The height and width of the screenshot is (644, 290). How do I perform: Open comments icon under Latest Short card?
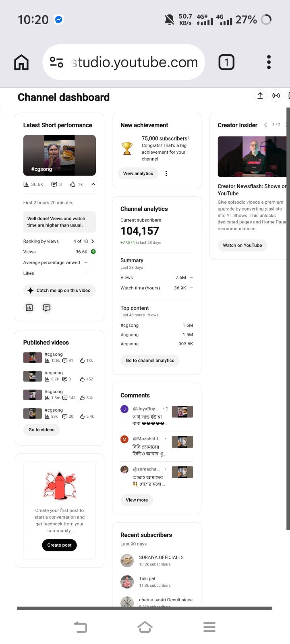[x=47, y=308]
